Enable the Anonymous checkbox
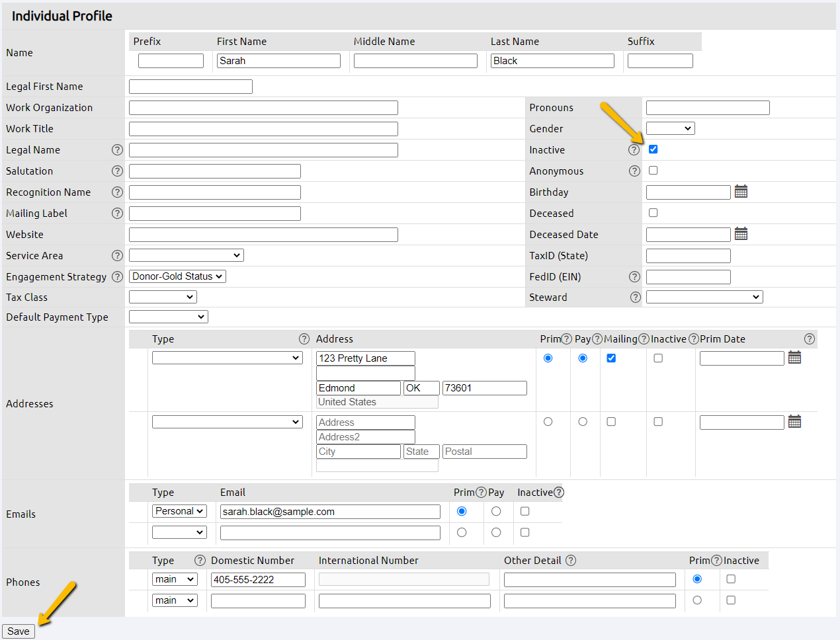 pyautogui.click(x=653, y=170)
